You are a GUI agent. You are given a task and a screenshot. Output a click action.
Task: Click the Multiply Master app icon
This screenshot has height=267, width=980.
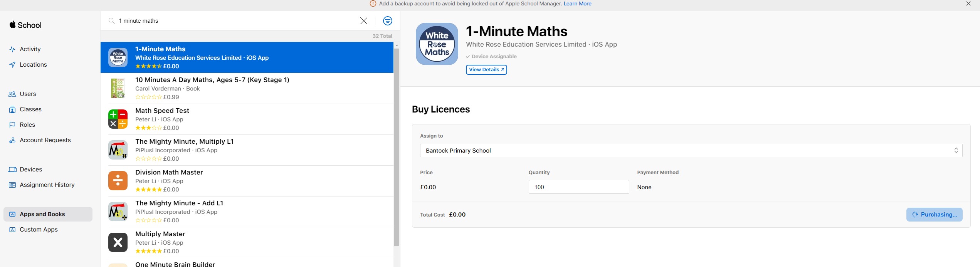118,242
